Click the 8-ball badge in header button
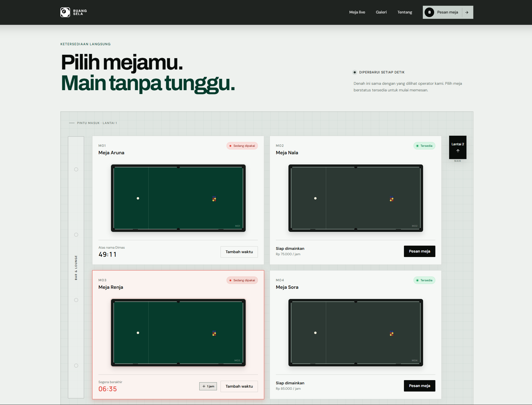Screen dimensions: 532x405 [429, 12]
